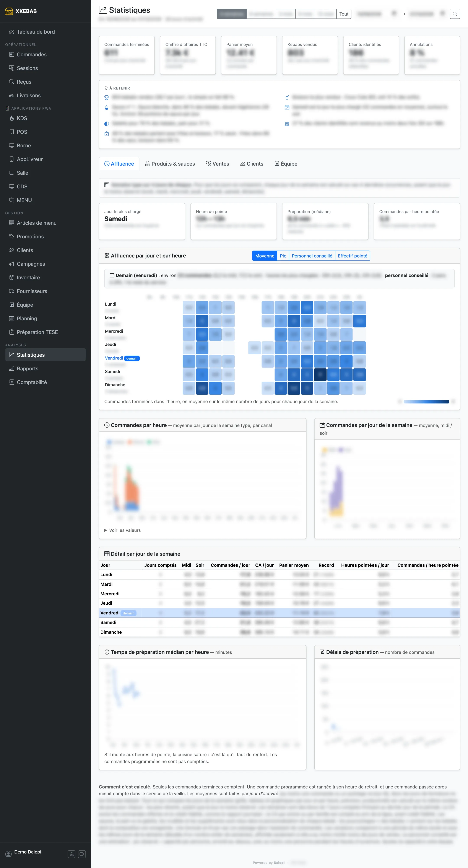
Task: Click the log out icon in sidebar footer
Action: click(82, 854)
